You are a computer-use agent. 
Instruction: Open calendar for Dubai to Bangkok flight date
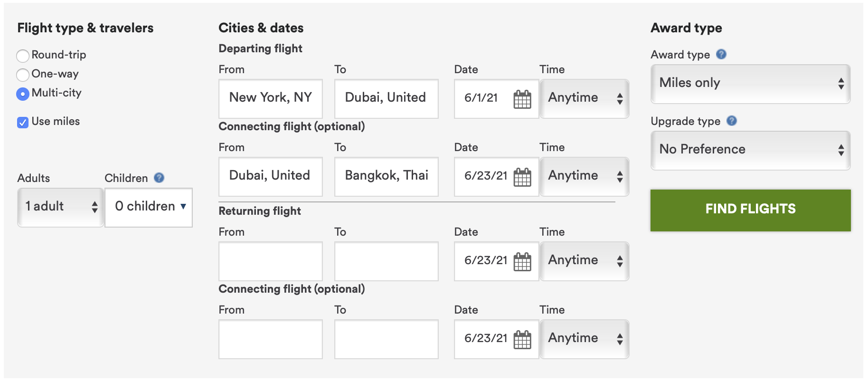tap(522, 177)
